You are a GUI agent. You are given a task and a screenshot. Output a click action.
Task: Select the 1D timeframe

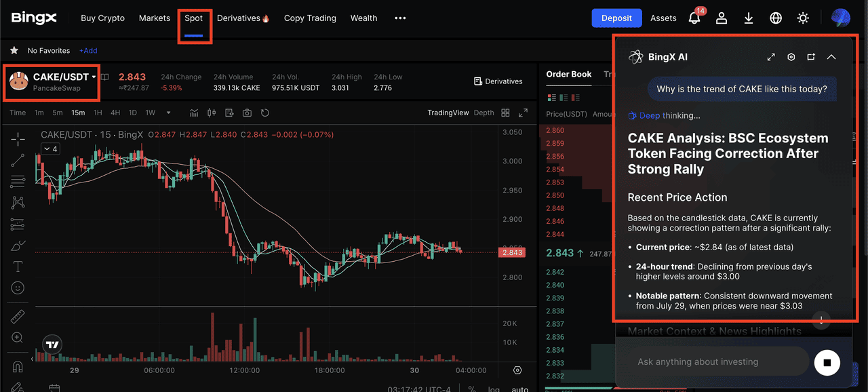(x=133, y=113)
